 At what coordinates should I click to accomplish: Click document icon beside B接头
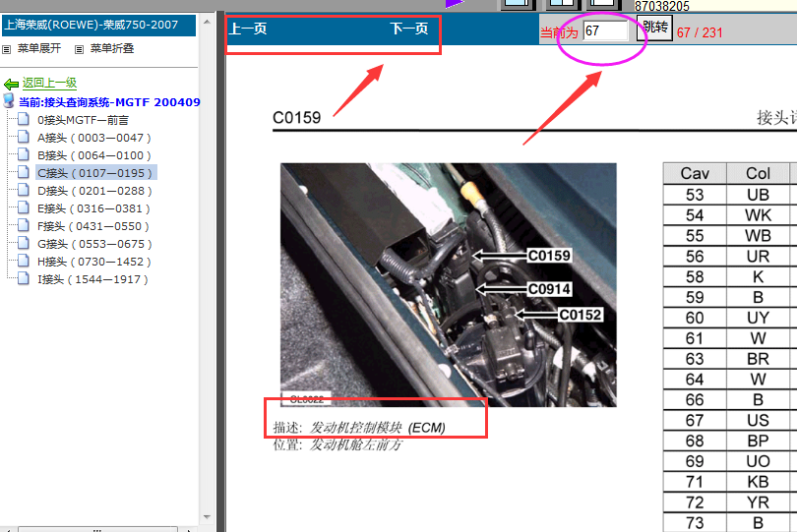(x=24, y=154)
